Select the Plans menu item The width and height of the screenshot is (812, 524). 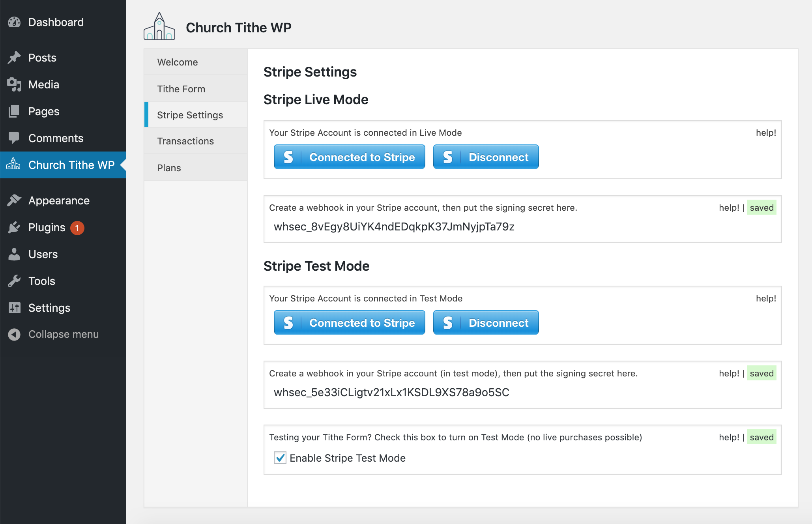[x=169, y=167]
